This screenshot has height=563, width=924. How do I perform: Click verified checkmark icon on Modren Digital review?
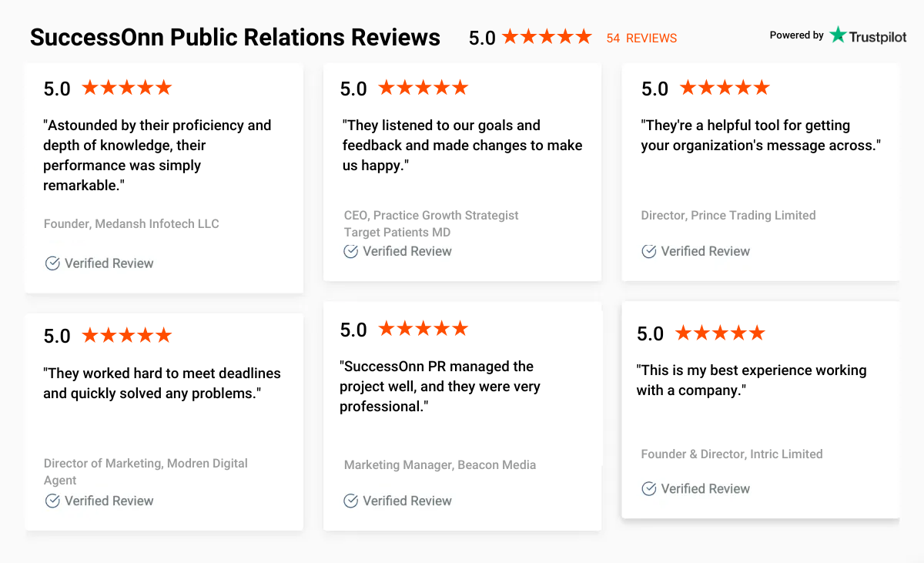coord(52,501)
